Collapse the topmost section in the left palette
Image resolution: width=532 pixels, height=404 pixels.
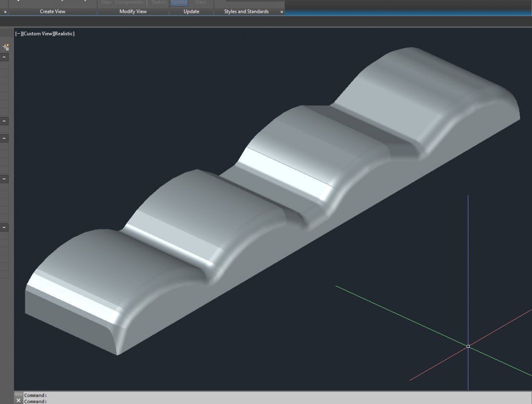[4, 57]
